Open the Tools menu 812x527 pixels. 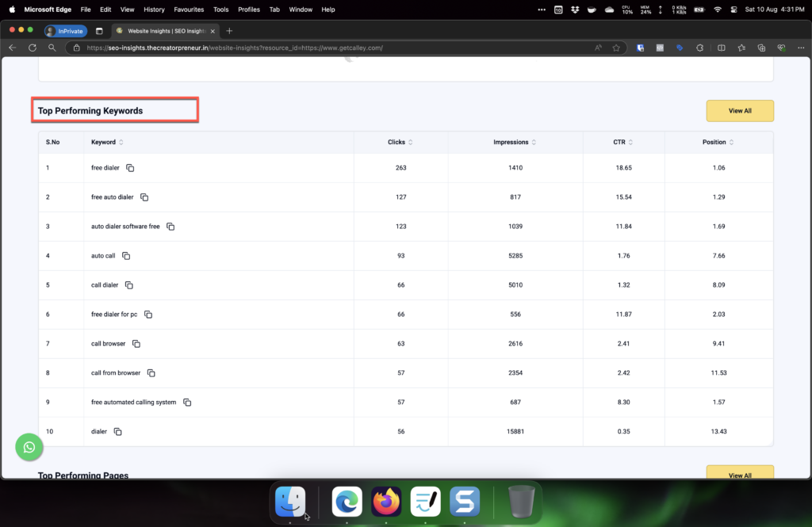click(x=220, y=10)
